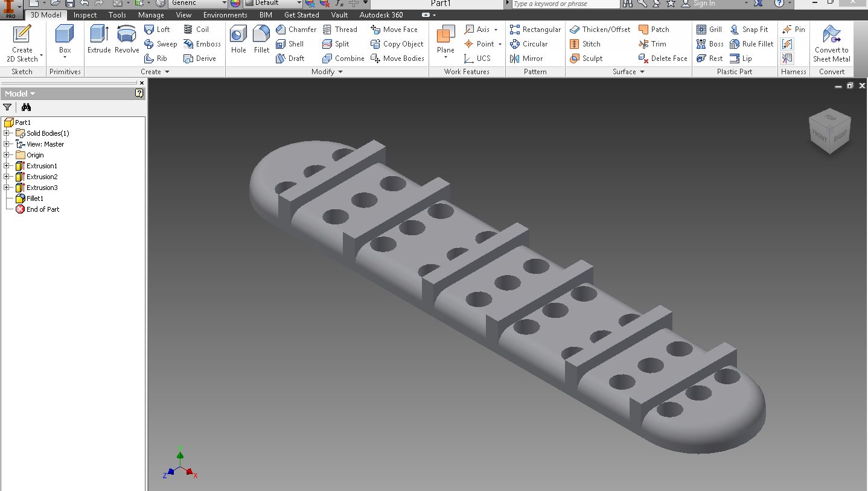Choose the Delete Face tool
The height and width of the screenshot is (491, 868).
pyautogui.click(x=663, y=59)
